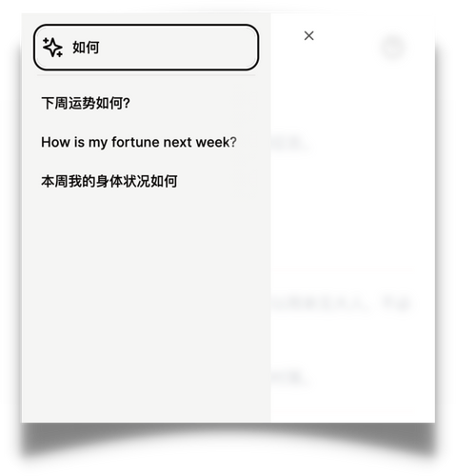Screen dimensions: 456x476
Task: Choose "How is my fortune next week?" suggestion
Action: tap(139, 142)
